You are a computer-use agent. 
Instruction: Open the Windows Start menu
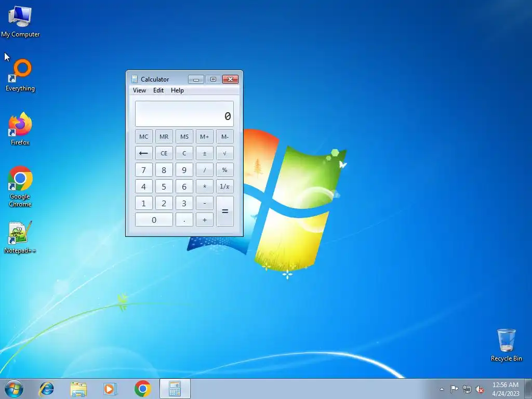[14, 389]
